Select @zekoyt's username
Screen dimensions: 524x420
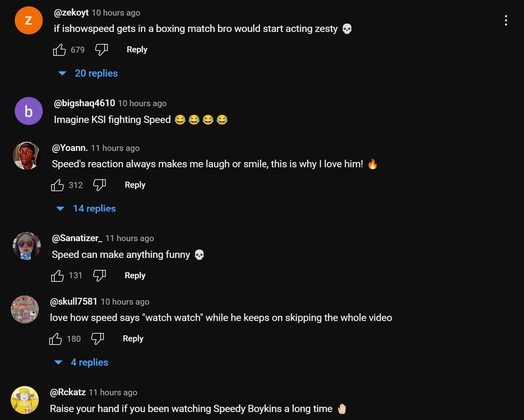pyautogui.click(x=71, y=12)
